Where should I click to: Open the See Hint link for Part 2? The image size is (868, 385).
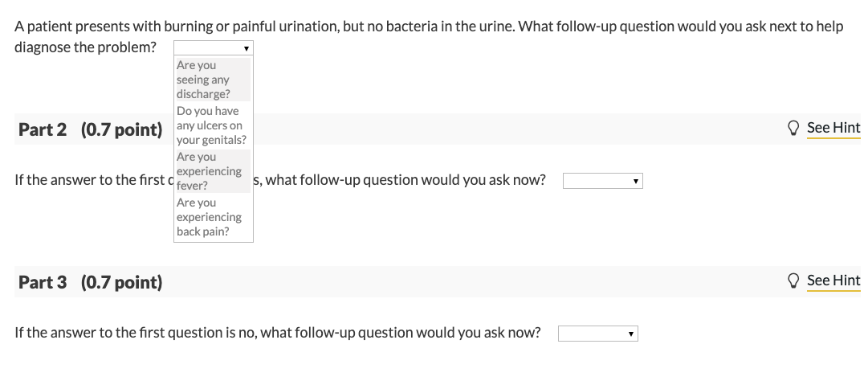(833, 128)
